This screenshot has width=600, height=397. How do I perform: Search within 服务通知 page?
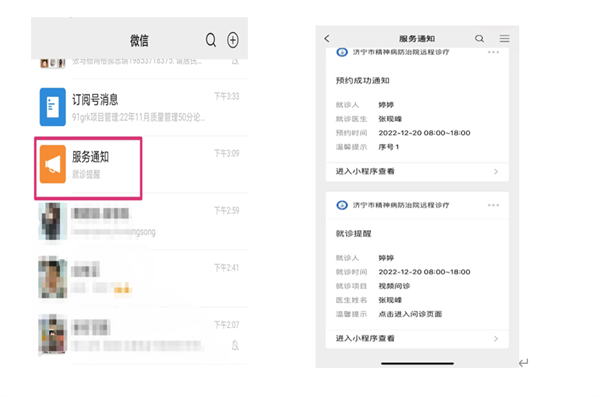click(479, 38)
